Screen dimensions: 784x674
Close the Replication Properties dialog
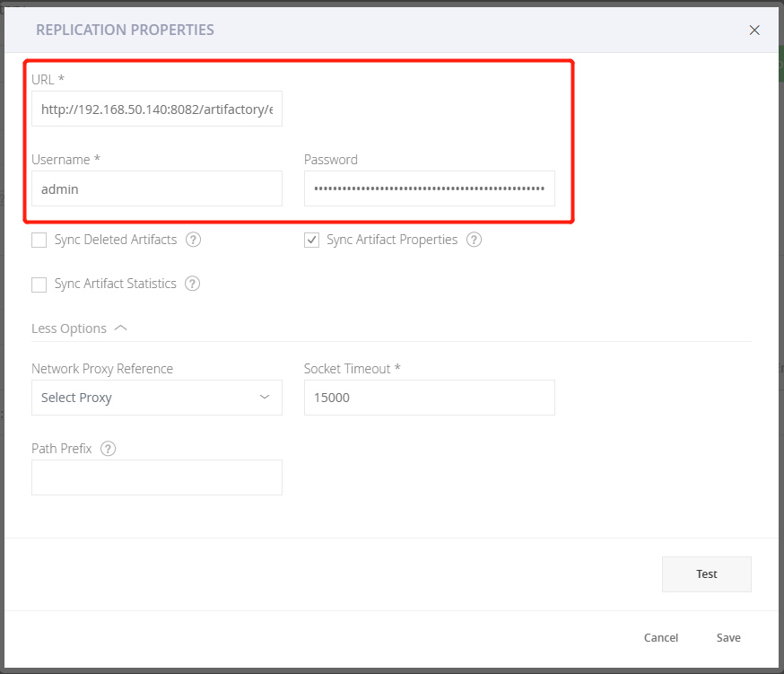click(x=754, y=30)
